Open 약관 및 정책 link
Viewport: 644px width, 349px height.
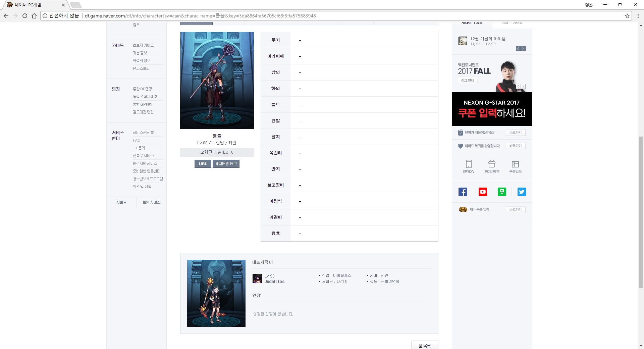tap(142, 187)
